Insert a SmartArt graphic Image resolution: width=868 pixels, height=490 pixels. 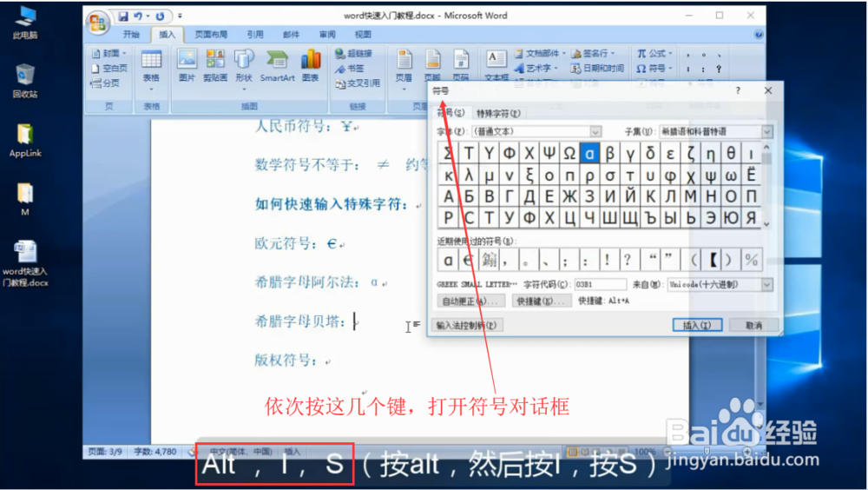point(278,65)
